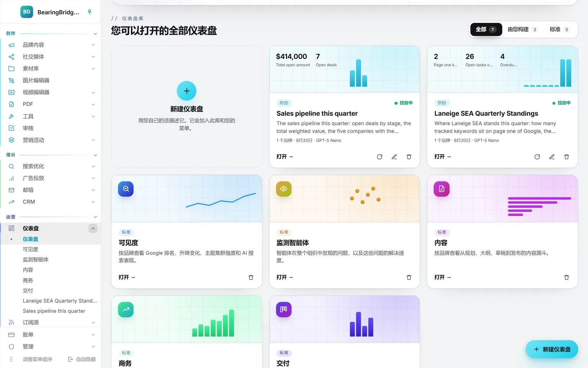Click the 交付 card board icon
This screenshot has height=368, width=588.
pyautogui.click(x=284, y=309)
